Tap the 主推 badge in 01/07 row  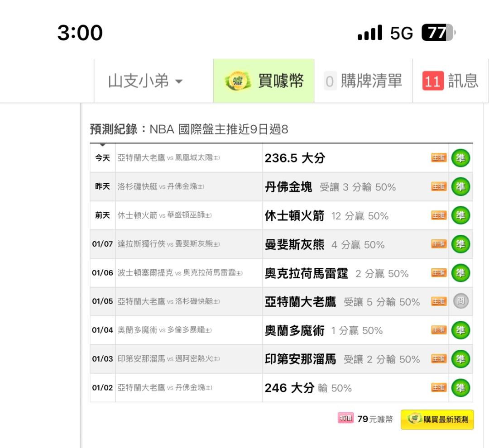pyautogui.click(x=439, y=244)
